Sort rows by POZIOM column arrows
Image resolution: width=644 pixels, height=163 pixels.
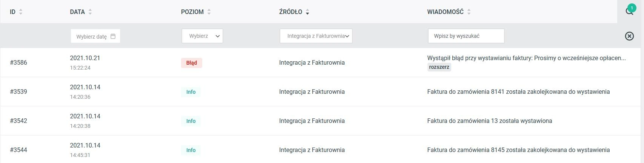point(209,12)
